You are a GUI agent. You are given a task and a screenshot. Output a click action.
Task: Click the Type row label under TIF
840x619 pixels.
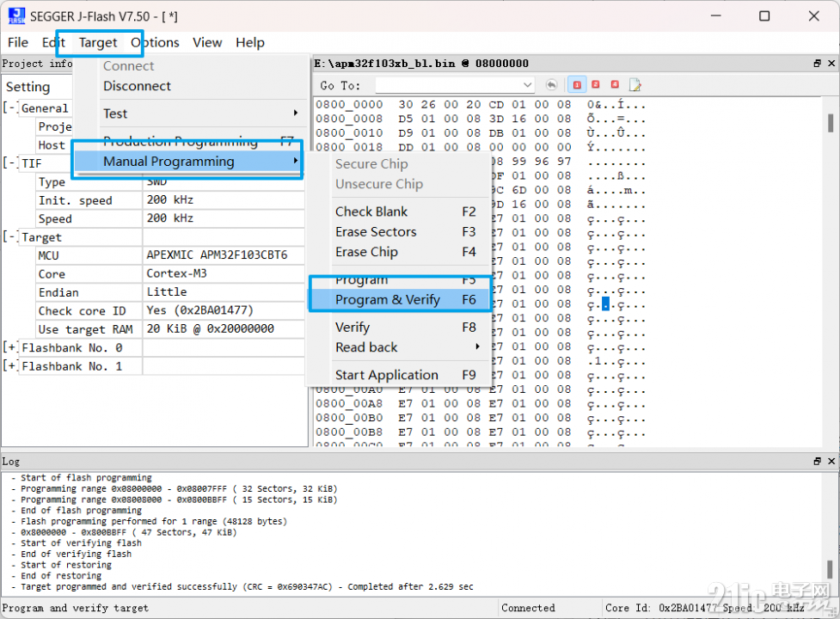tap(52, 181)
